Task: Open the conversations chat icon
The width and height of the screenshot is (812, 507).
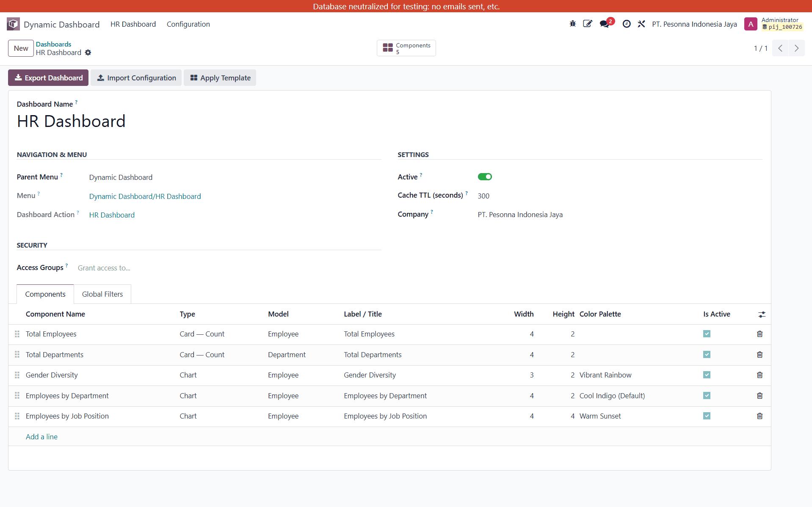Action: (605, 24)
